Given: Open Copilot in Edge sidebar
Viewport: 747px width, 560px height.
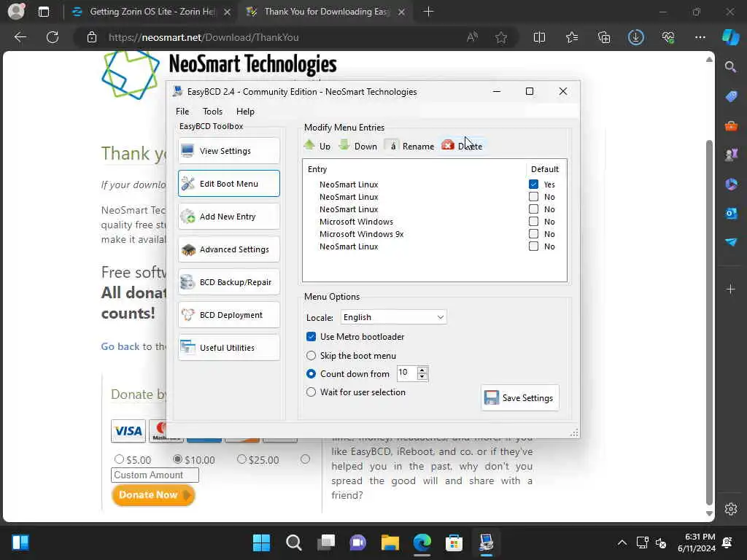Looking at the screenshot, I should (x=731, y=37).
